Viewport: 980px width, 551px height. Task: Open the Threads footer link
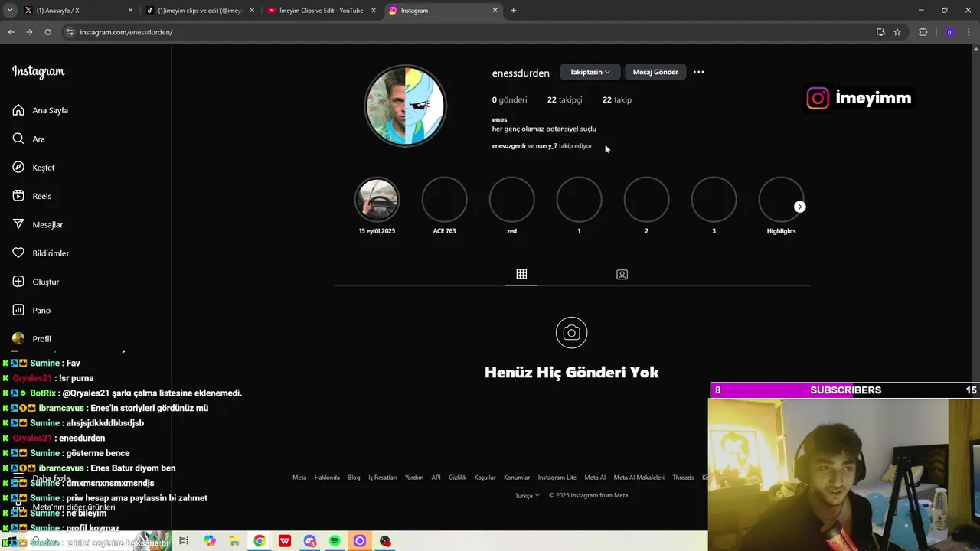[x=683, y=478]
